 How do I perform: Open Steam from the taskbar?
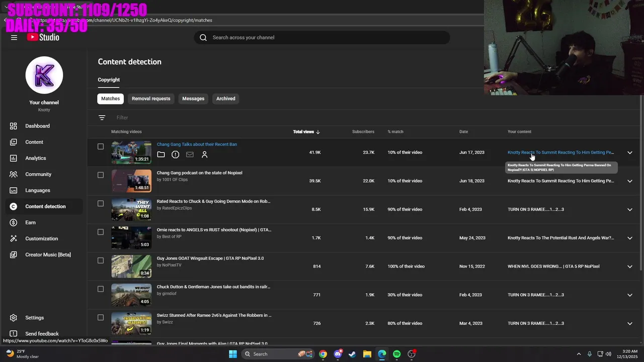(x=352, y=354)
